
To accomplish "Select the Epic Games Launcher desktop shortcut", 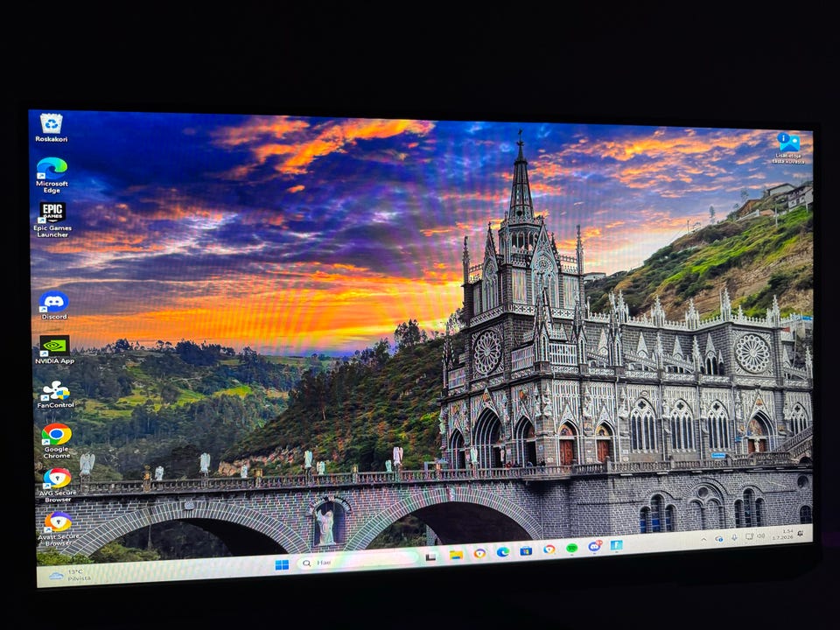I will pyautogui.click(x=52, y=219).
